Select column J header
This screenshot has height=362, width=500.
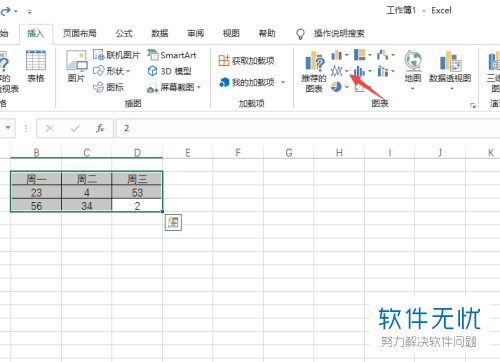click(x=440, y=153)
